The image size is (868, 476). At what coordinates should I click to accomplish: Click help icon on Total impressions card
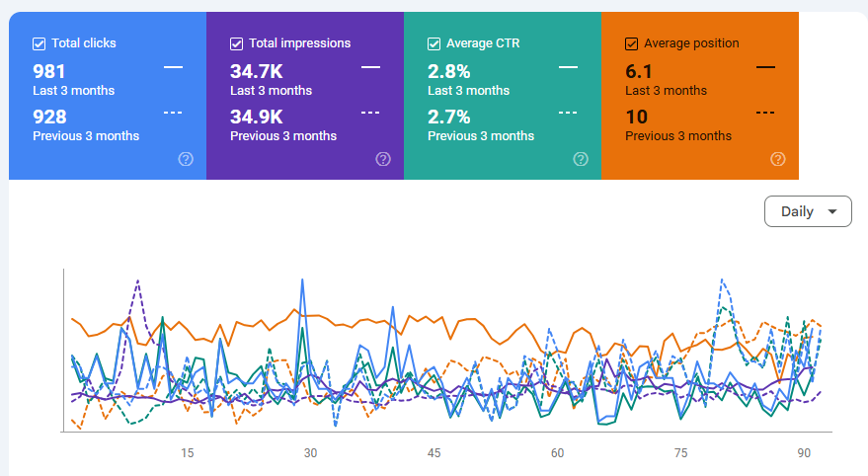[x=383, y=159]
